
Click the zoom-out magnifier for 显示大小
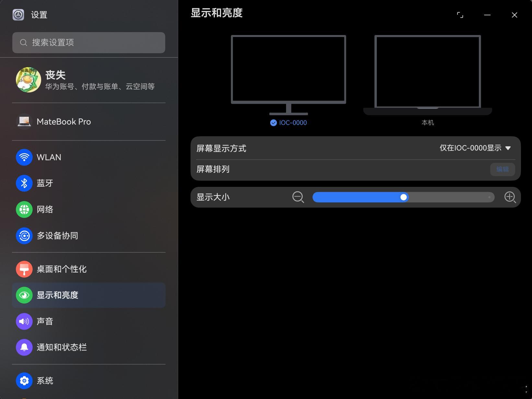pos(298,197)
